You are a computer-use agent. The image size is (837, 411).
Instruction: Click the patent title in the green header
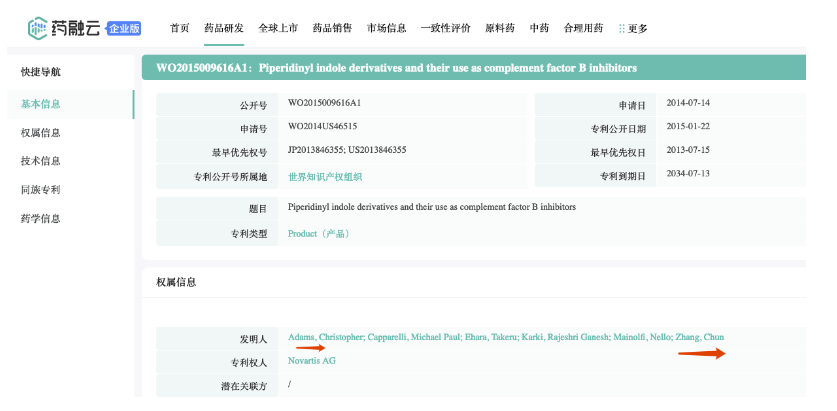pos(396,68)
